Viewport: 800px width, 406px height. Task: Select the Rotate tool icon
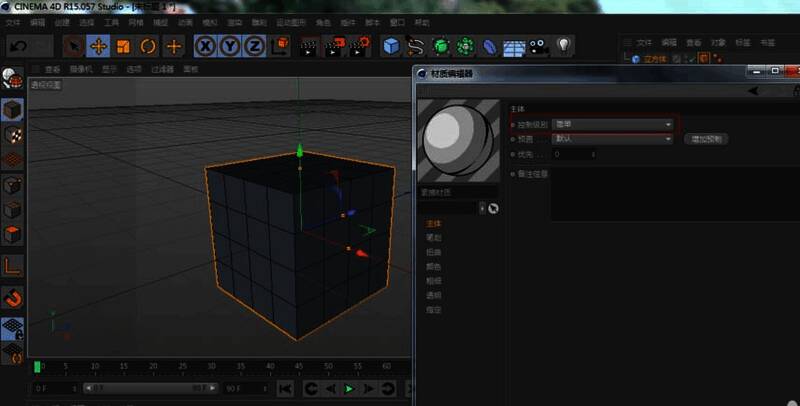pos(148,46)
